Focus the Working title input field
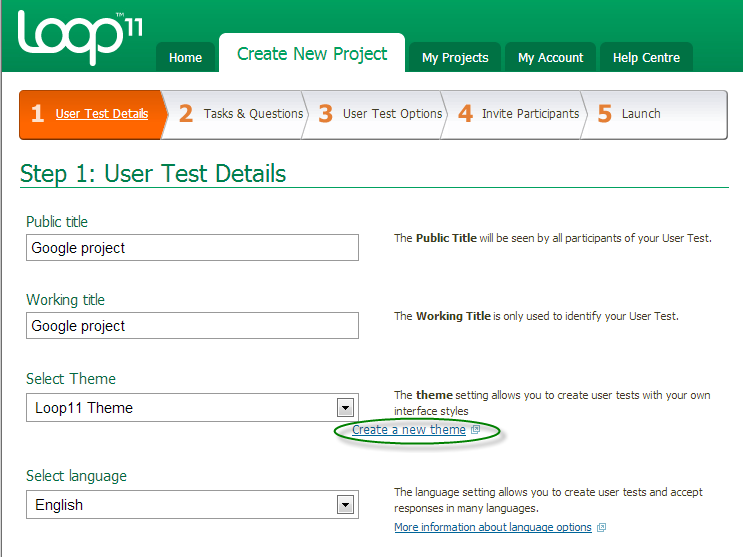 [192, 326]
